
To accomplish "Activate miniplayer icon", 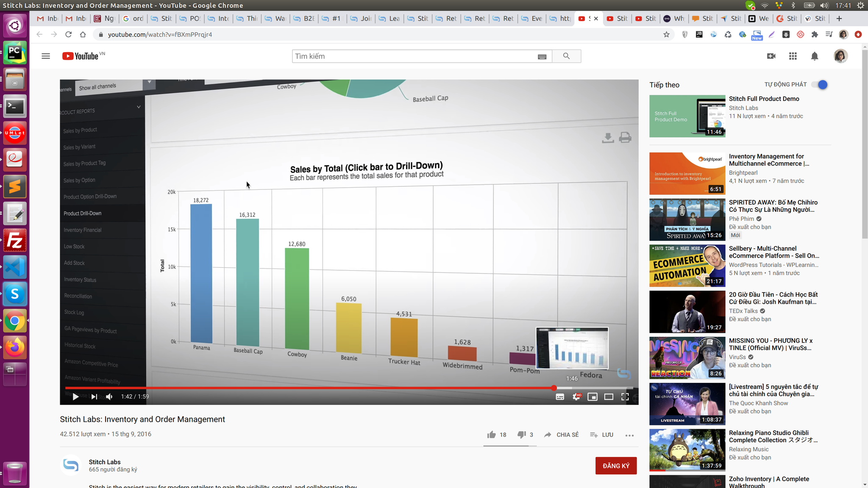I will (593, 396).
